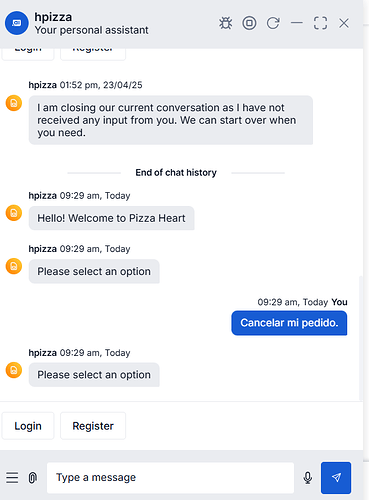This screenshot has height=500, width=369.
Task: Minimize the chat widget
Action: pos(297,23)
